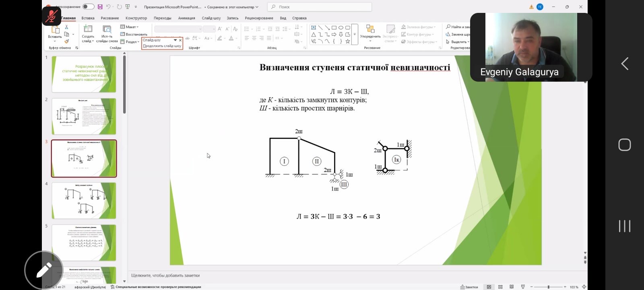This screenshot has width=644, height=290.
Task: Select the triangle shape
Action: 314,34
